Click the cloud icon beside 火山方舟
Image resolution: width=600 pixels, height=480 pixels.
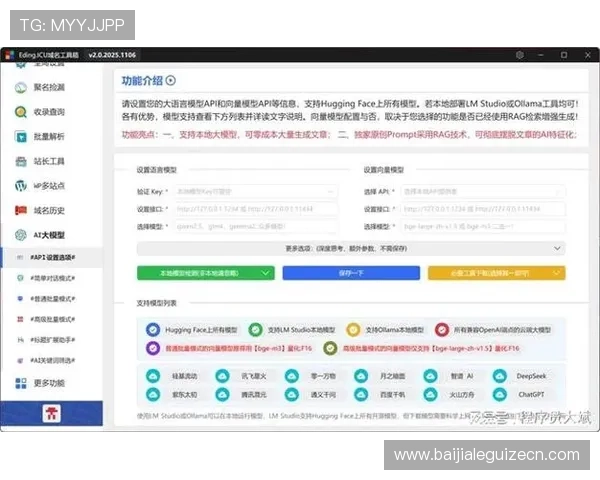tap(430, 394)
